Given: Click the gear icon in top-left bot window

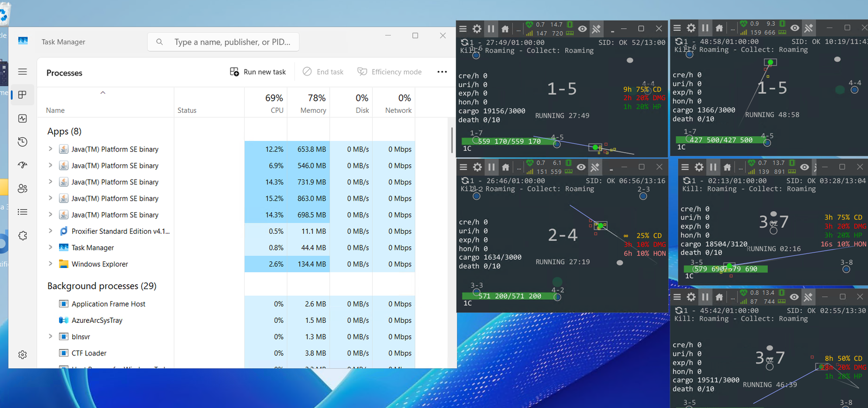Looking at the screenshot, I should [x=477, y=29].
